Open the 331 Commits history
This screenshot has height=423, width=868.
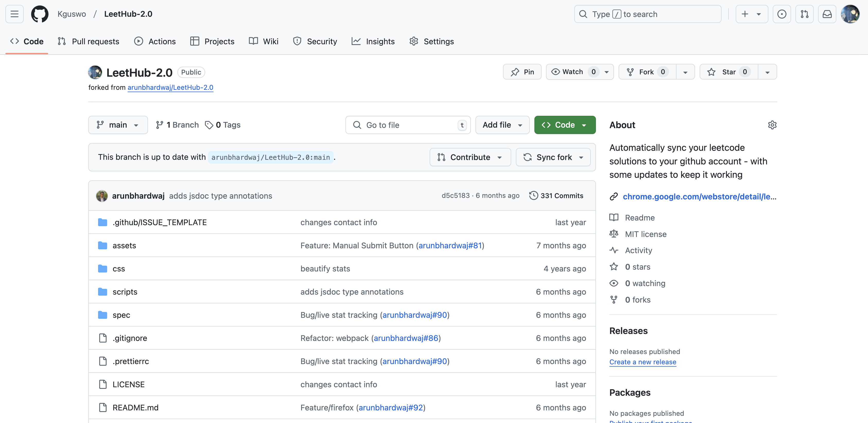556,196
